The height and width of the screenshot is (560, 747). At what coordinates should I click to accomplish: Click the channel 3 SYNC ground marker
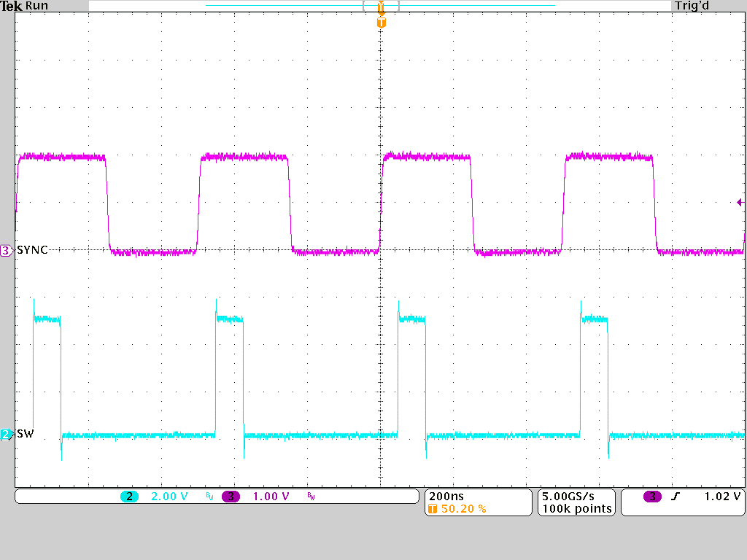click(x=6, y=250)
